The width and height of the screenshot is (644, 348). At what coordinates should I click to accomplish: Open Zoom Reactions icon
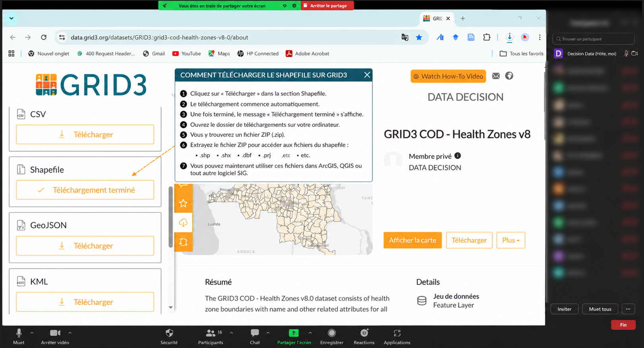364,333
